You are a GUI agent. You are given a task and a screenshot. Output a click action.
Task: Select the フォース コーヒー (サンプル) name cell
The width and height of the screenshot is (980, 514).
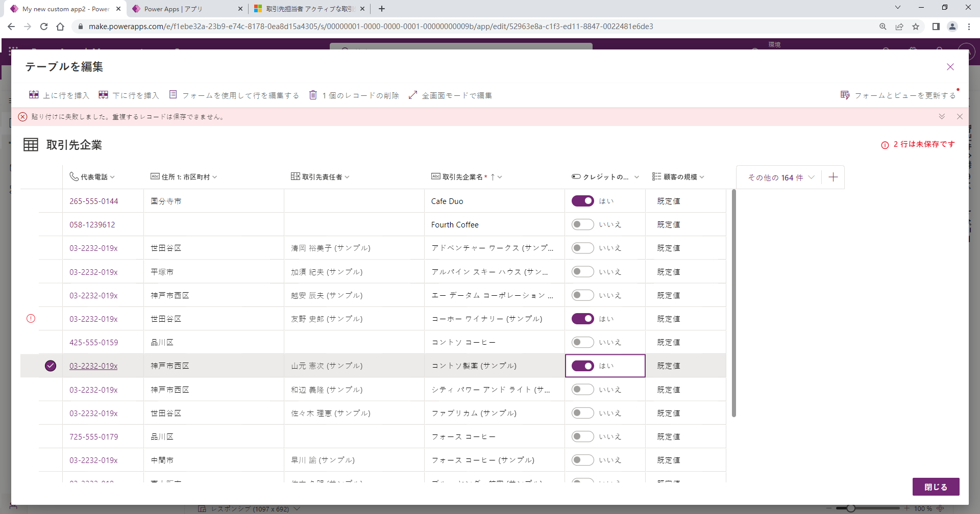(x=495, y=460)
